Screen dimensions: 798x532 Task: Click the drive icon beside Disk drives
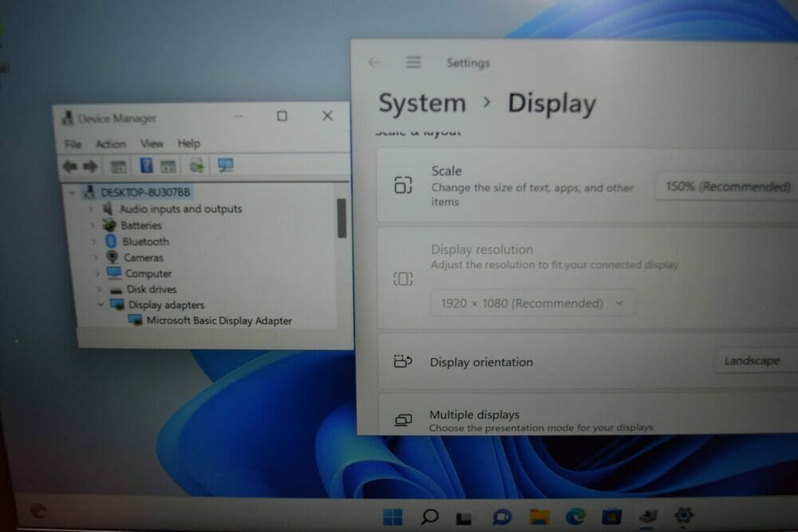(x=116, y=290)
